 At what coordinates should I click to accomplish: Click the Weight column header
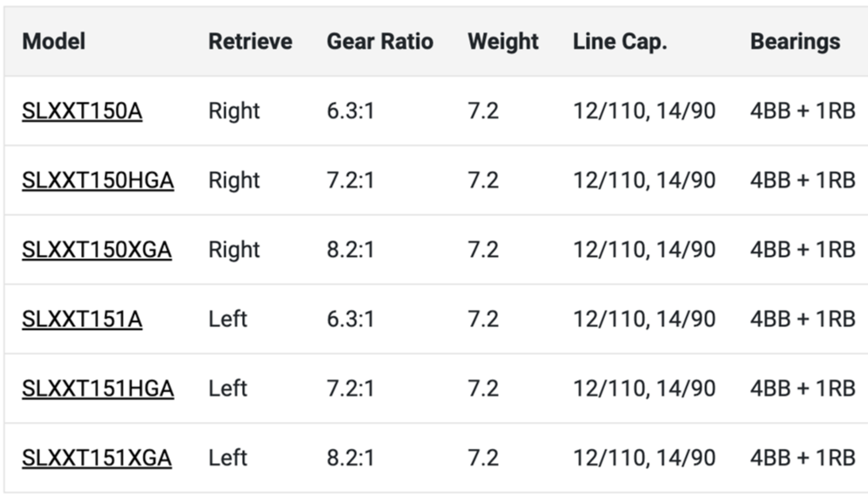click(503, 42)
